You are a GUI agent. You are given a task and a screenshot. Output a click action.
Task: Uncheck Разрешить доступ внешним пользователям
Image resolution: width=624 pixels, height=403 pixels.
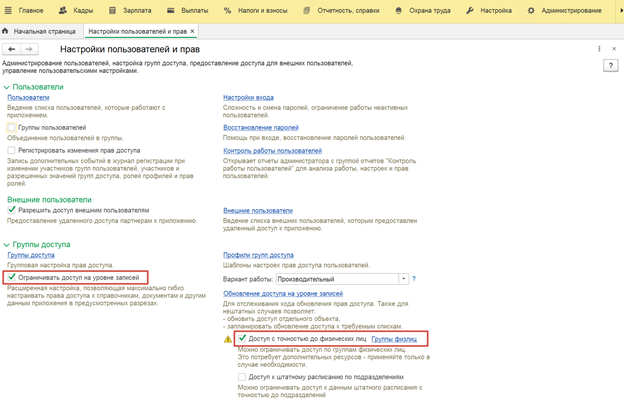point(11,210)
